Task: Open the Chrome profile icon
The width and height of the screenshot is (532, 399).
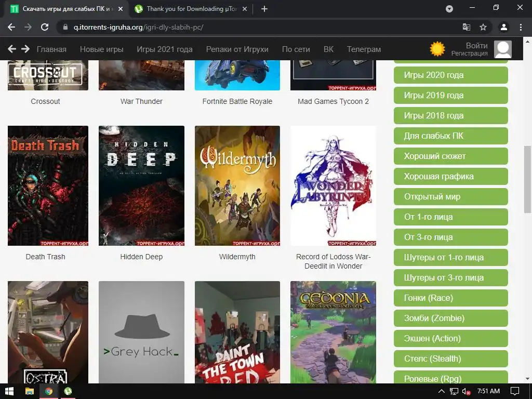Action: point(504,27)
